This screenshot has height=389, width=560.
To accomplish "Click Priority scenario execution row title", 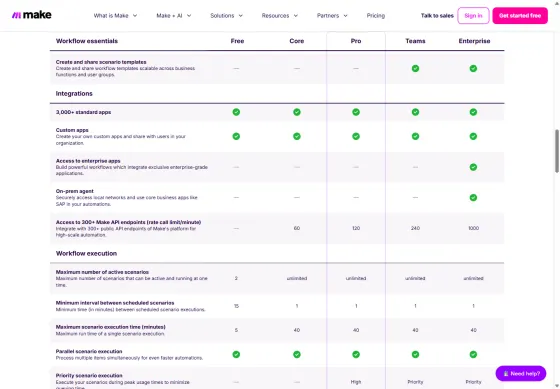I will coord(89,375).
